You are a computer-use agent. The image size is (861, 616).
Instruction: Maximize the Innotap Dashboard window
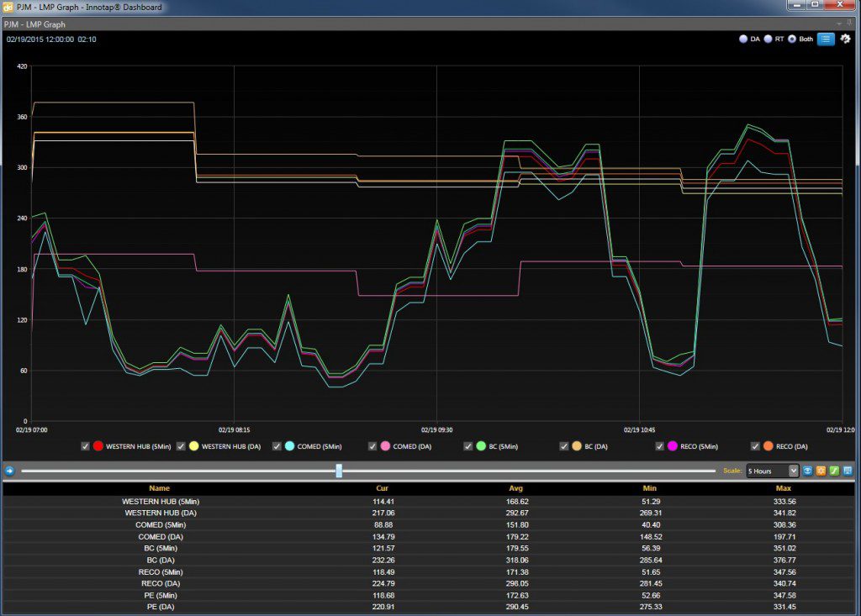(815, 5)
